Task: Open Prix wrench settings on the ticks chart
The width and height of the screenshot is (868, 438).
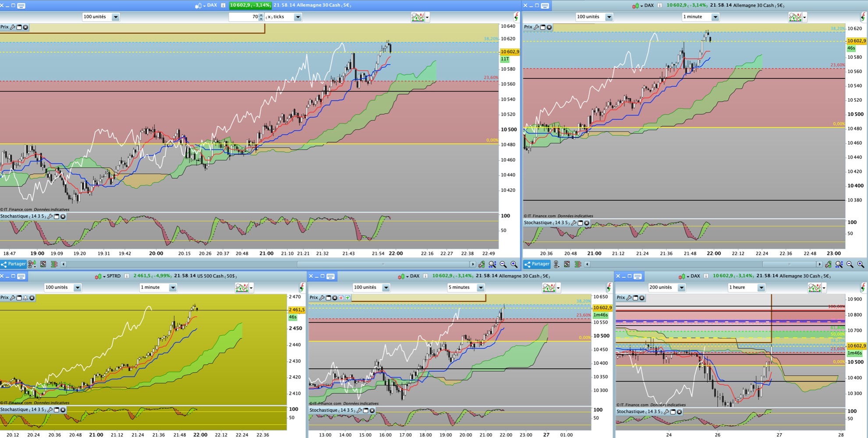Action: pyautogui.click(x=13, y=27)
